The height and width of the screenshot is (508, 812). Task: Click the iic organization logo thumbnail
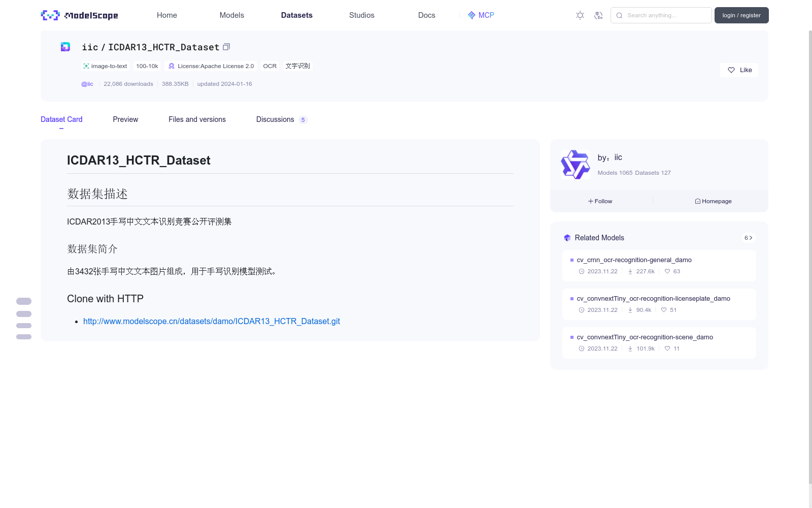(575, 165)
